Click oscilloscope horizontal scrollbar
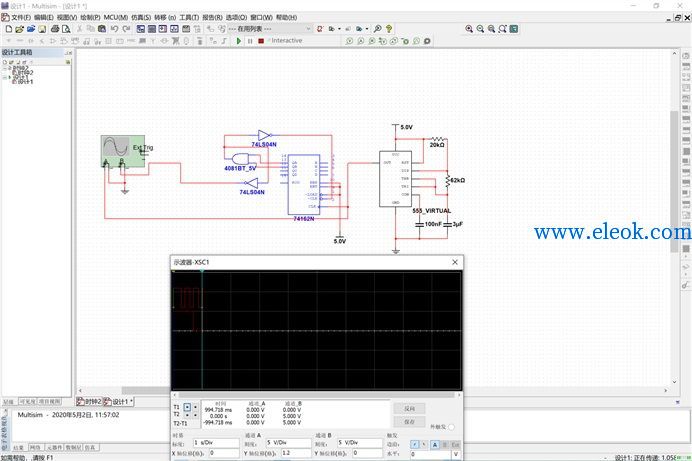The height and width of the screenshot is (461, 692). click(x=316, y=395)
